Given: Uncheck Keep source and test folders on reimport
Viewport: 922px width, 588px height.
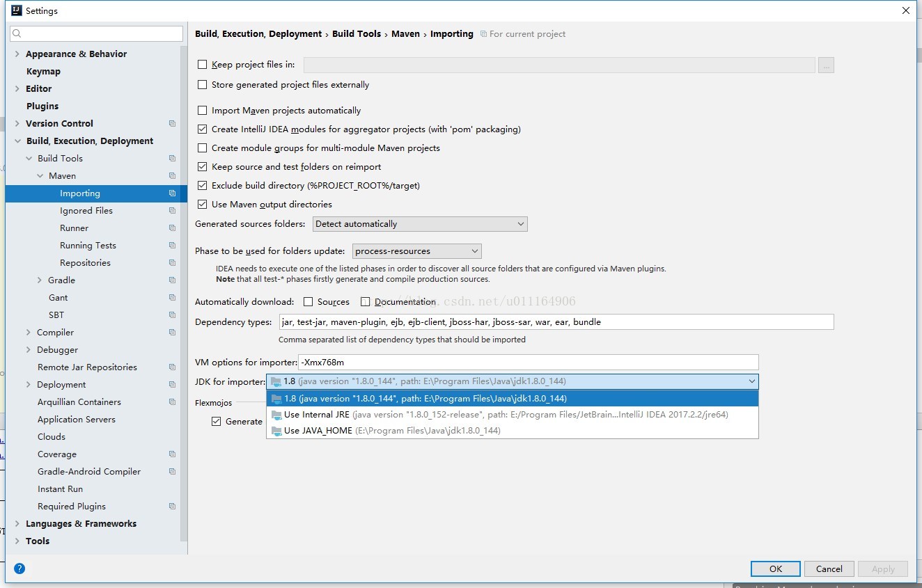Looking at the screenshot, I should [203, 167].
